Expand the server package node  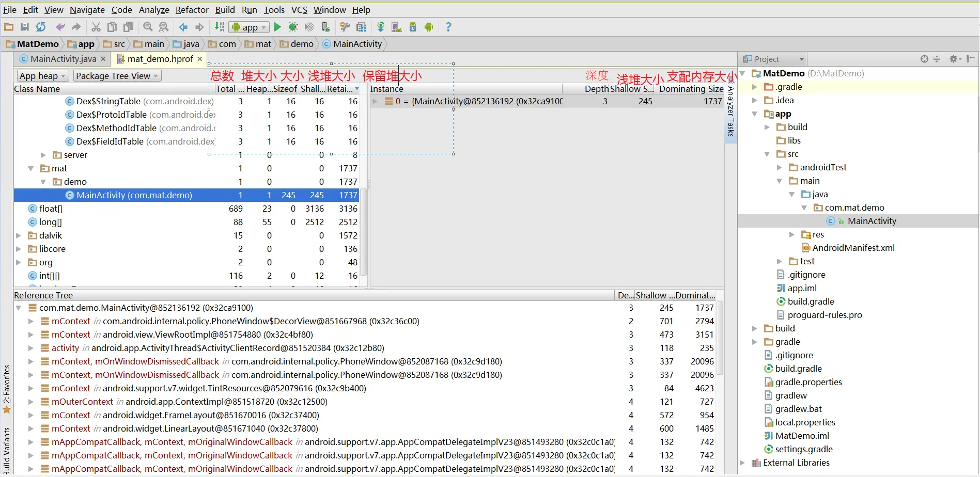[43, 155]
